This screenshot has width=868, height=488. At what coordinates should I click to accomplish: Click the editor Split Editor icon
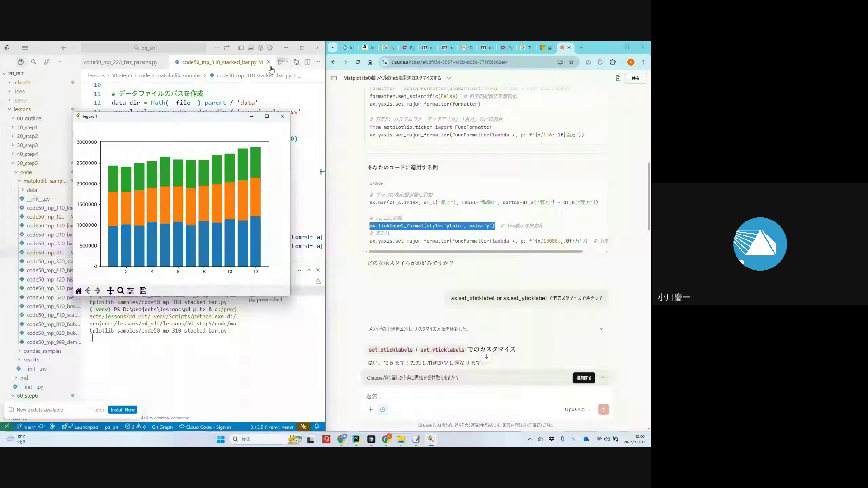tap(307, 62)
